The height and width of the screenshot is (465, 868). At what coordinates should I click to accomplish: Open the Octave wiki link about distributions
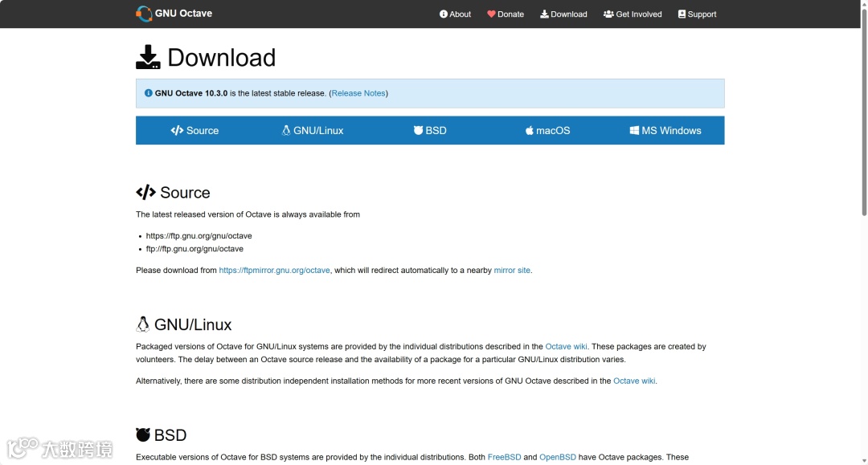[567, 347]
